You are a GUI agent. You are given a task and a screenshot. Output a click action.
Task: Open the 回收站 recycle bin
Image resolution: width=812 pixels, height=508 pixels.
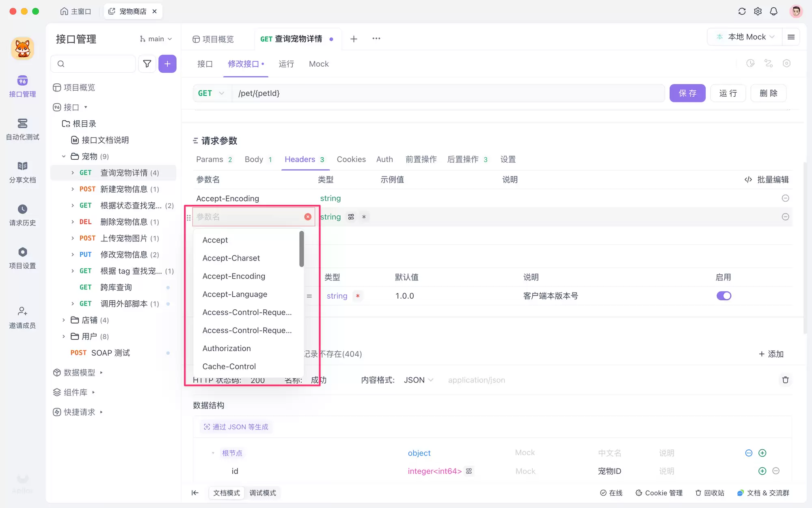click(x=710, y=493)
